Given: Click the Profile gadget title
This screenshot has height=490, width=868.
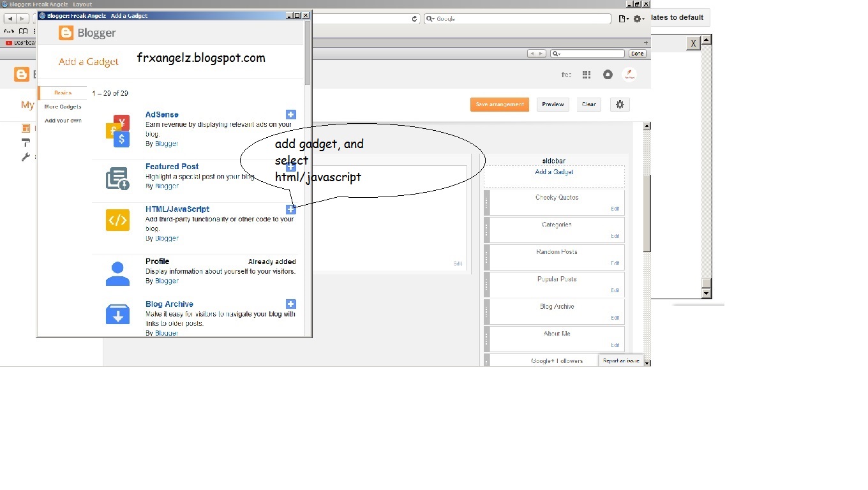Looking at the screenshot, I should pos(157,262).
